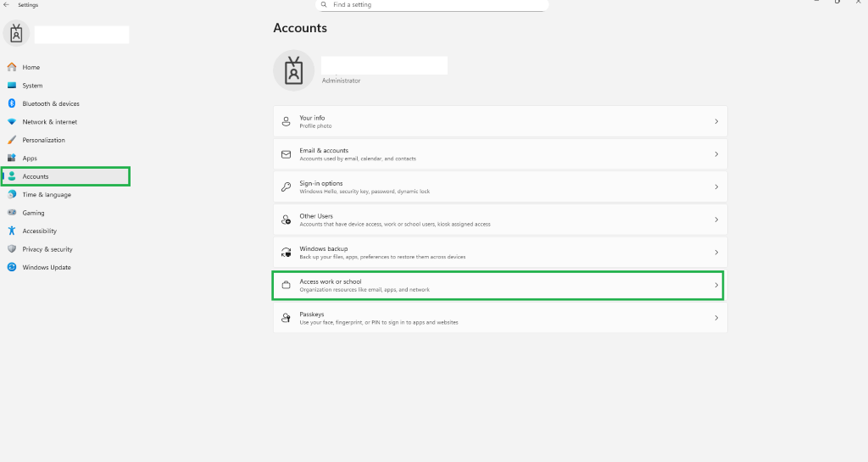Expand Windows backup chevron
868x462 pixels.
716,253
